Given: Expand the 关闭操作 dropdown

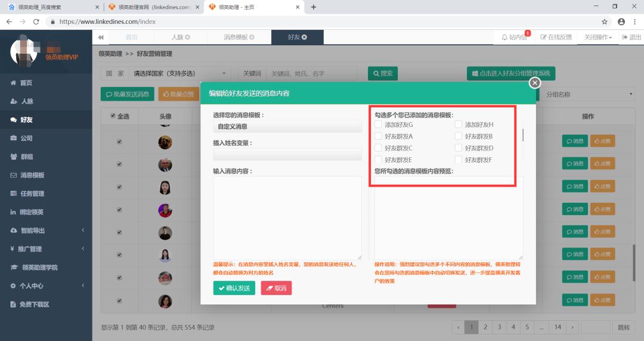Looking at the screenshot, I should click(598, 38).
